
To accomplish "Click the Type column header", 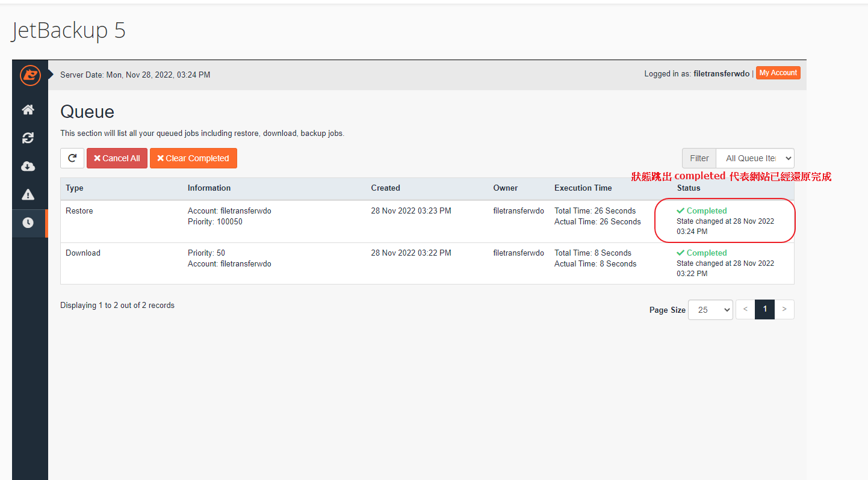I will 75,188.
